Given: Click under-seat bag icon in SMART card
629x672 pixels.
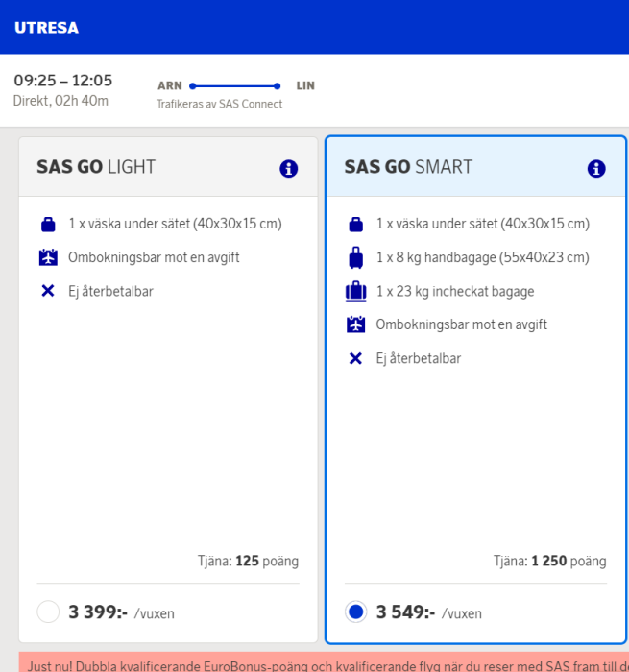Looking at the screenshot, I should [x=356, y=225].
